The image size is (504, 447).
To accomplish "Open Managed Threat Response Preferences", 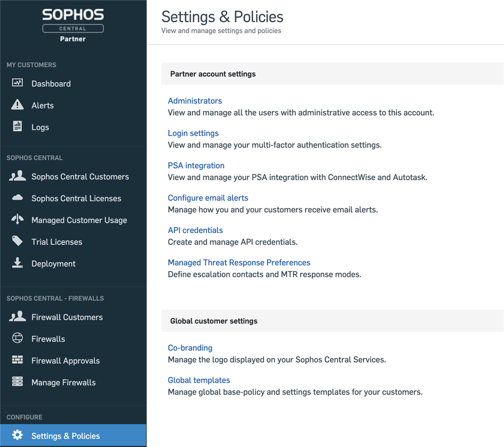I will click(x=239, y=263).
